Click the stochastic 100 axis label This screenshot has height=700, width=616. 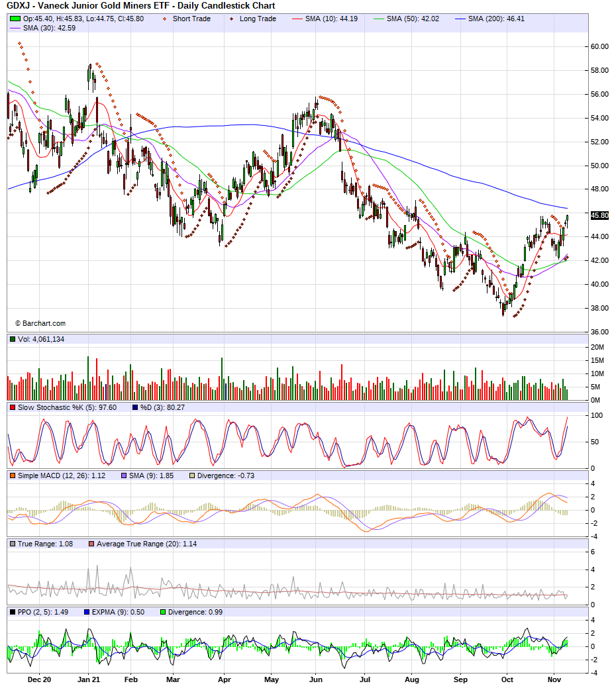click(597, 415)
